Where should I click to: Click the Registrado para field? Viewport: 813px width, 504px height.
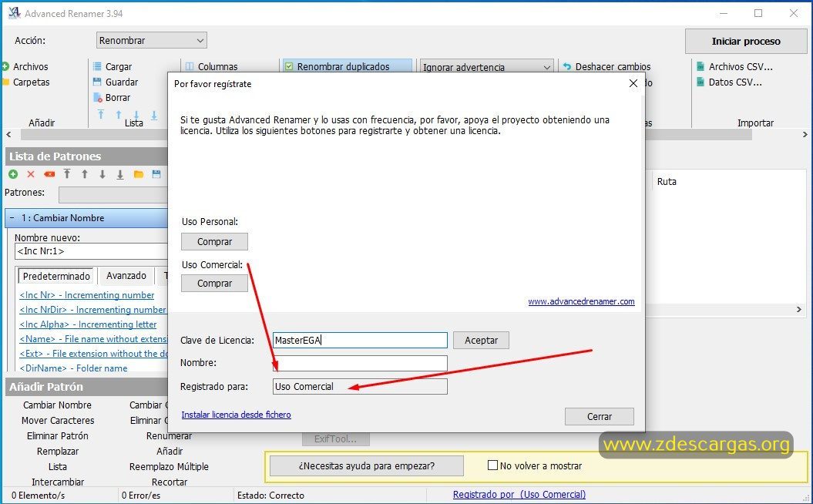(x=360, y=386)
